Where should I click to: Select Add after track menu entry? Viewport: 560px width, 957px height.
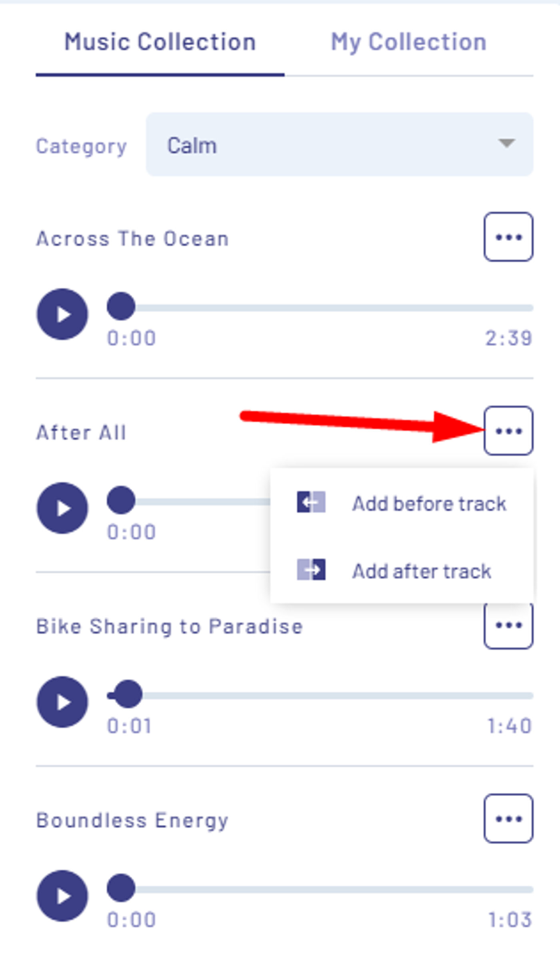pyautogui.click(x=421, y=571)
